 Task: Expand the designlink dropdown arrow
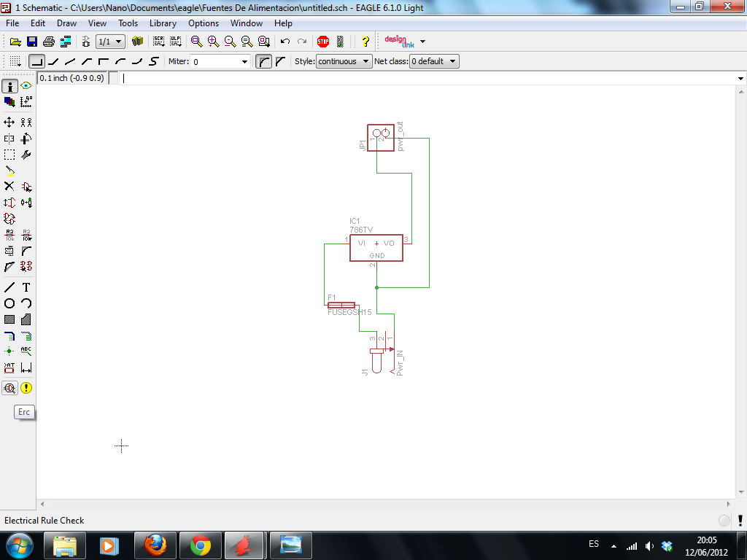click(x=422, y=42)
